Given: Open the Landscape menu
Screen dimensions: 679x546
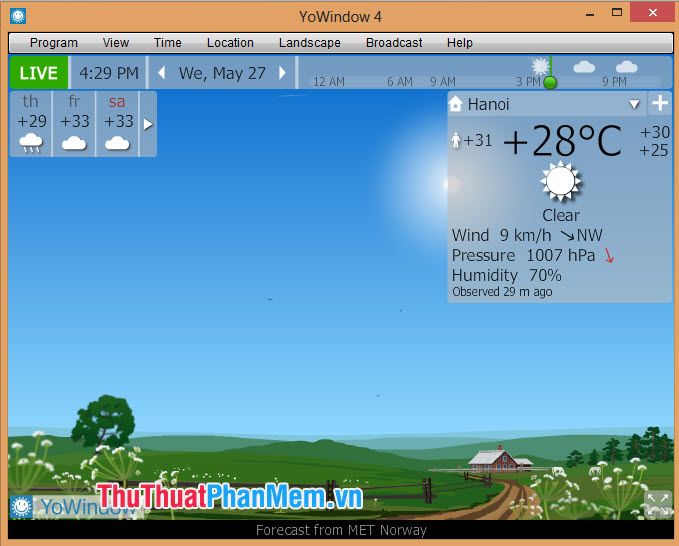Looking at the screenshot, I should tap(310, 43).
